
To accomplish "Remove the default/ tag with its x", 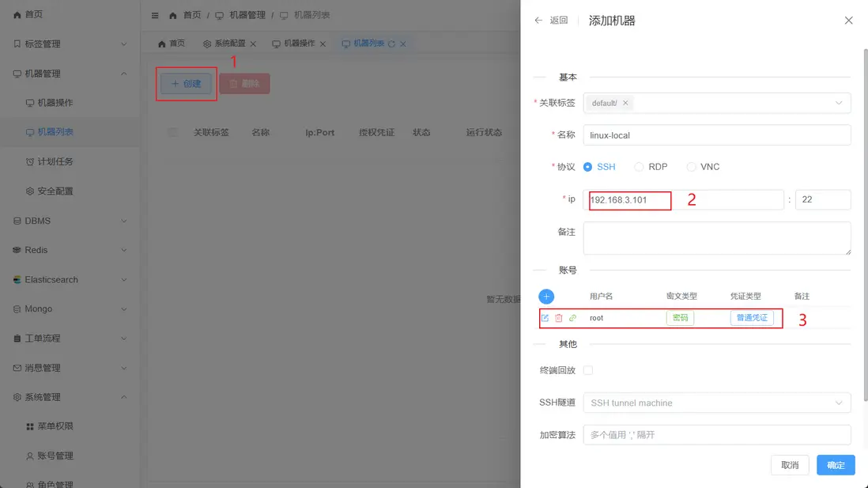I will click(x=625, y=103).
